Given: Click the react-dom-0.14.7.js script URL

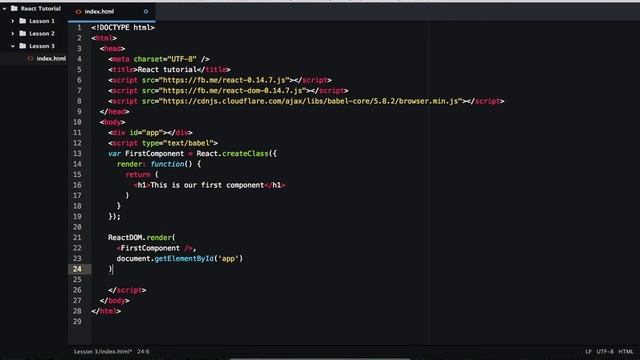Looking at the screenshot, I should [233, 91].
